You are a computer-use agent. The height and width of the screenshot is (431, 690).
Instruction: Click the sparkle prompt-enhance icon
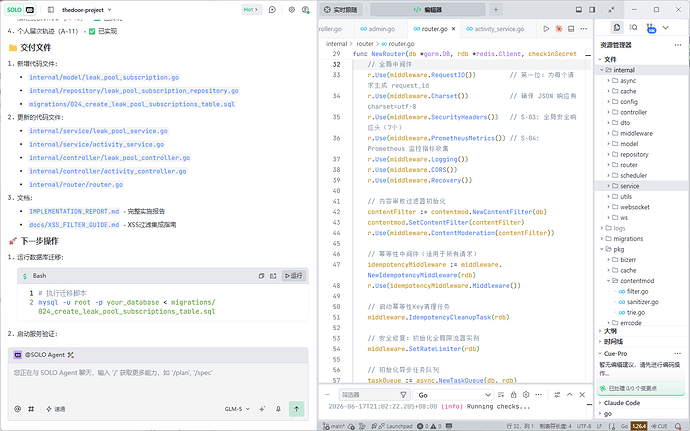pyautogui.click(x=262, y=409)
